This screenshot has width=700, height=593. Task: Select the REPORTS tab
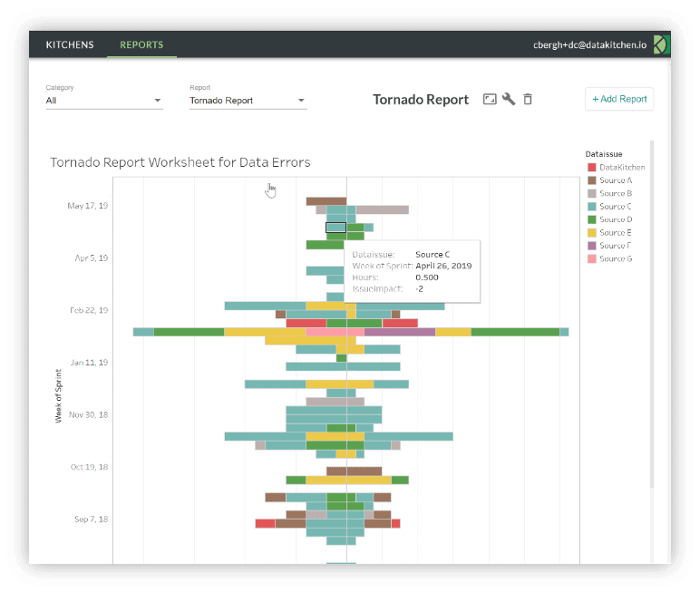(x=141, y=44)
